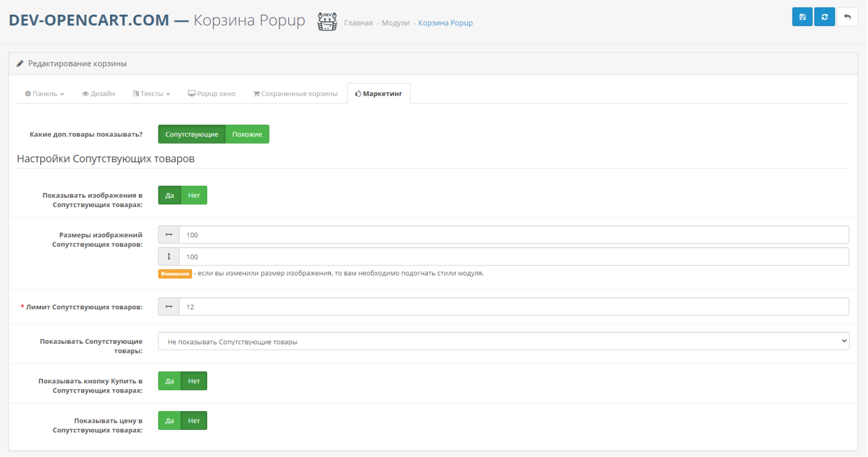Switch to the Дизайн tab

[x=99, y=94]
